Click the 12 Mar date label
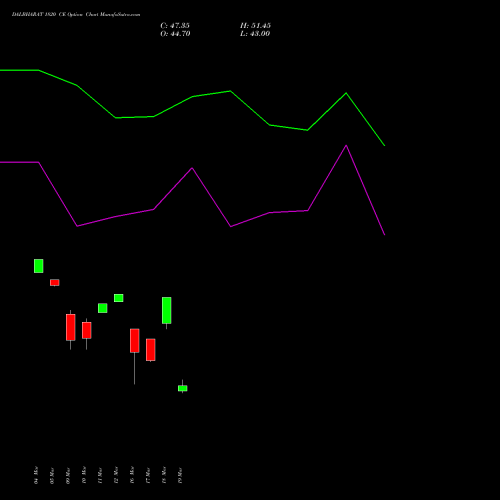The width and height of the screenshot is (500, 500). (116, 475)
